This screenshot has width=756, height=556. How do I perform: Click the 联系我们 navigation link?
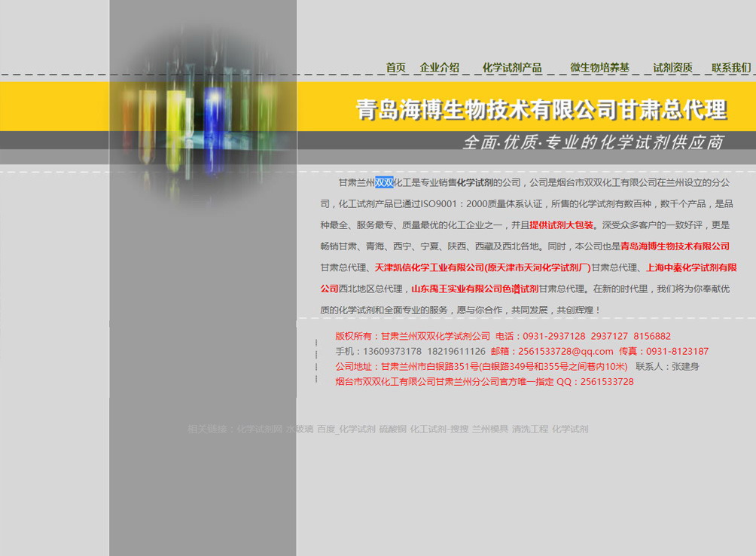(x=731, y=68)
